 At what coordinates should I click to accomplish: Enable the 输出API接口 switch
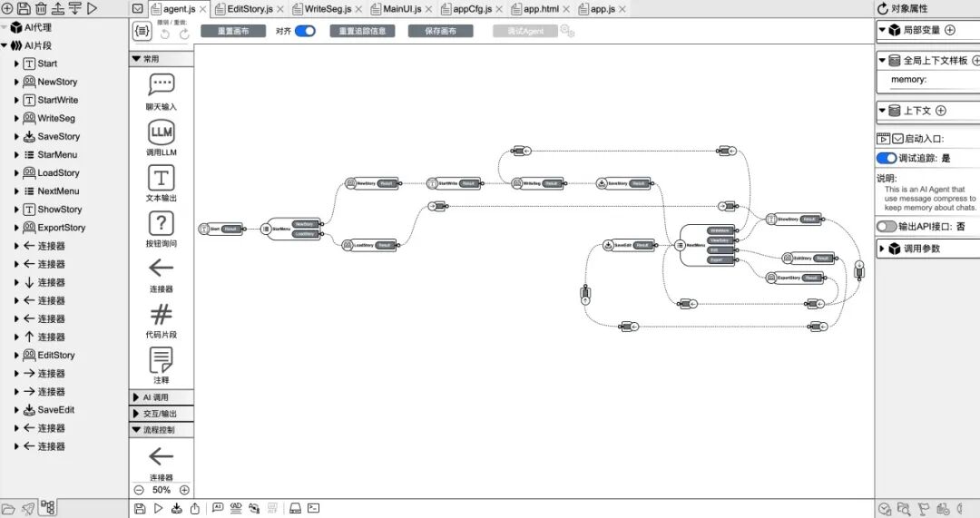(887, 226)
